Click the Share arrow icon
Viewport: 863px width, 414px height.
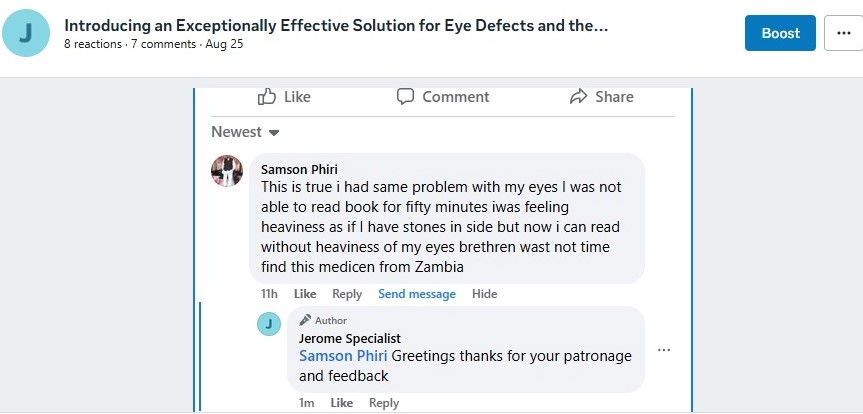click(x=578, y=97)
